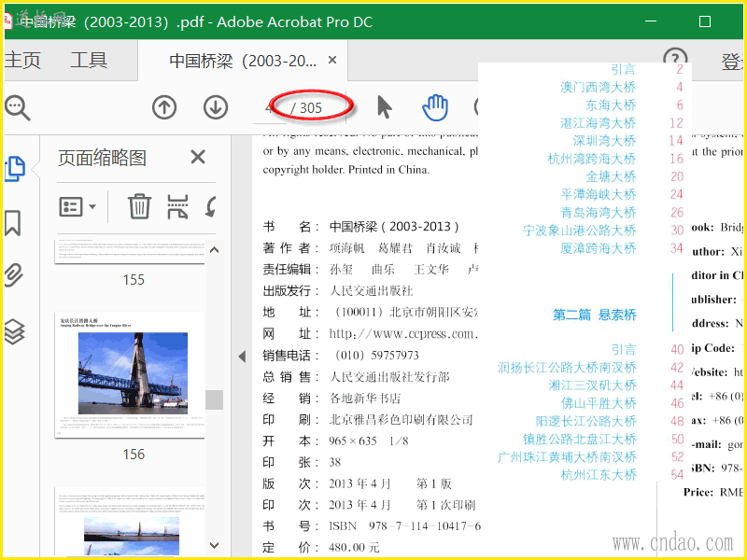The image size is (747, 560).
Task: Close the 页面缩略图 panel
Action: [198, 157]
